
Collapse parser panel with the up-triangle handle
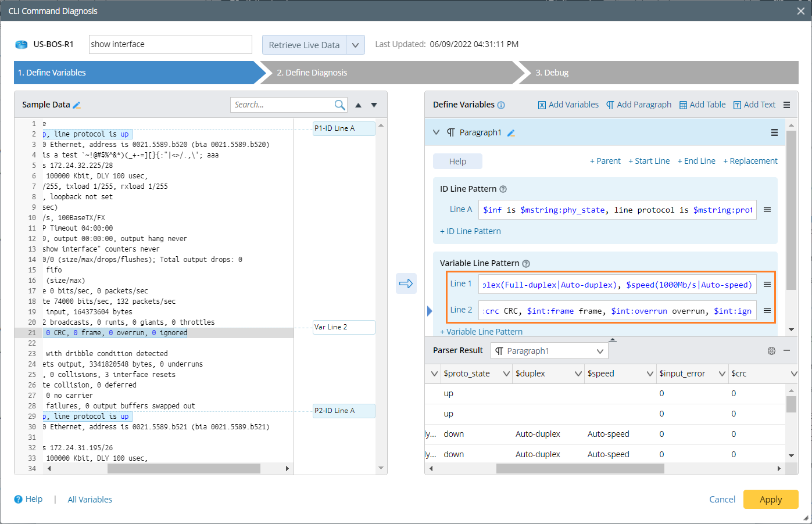613,340
